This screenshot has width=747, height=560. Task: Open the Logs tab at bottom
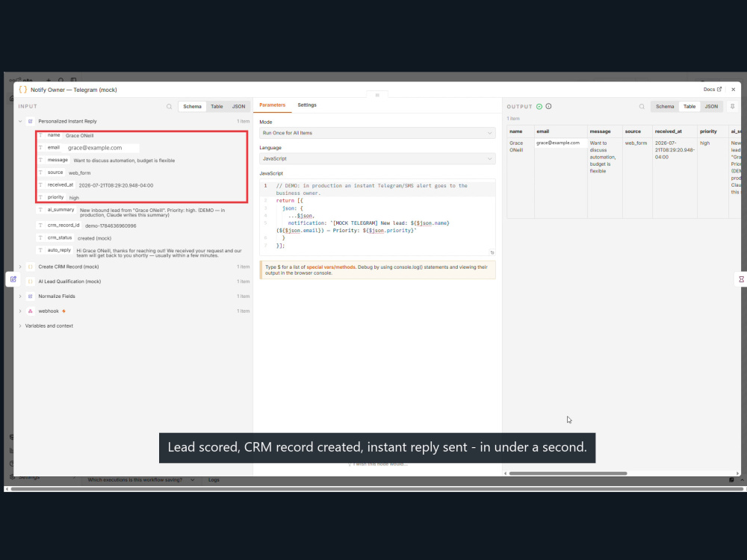tap(214, 480)
